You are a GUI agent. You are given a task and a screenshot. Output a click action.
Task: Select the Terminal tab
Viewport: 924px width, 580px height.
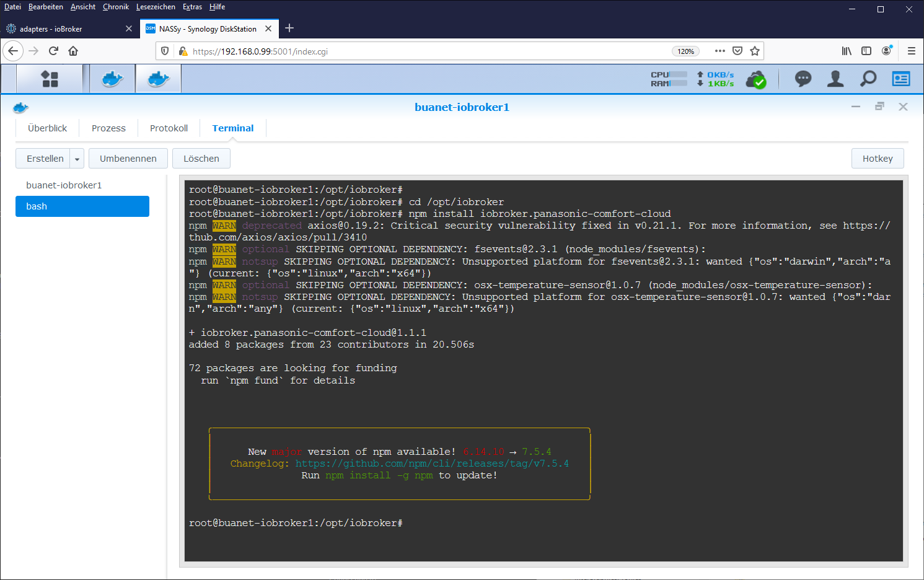233,128
